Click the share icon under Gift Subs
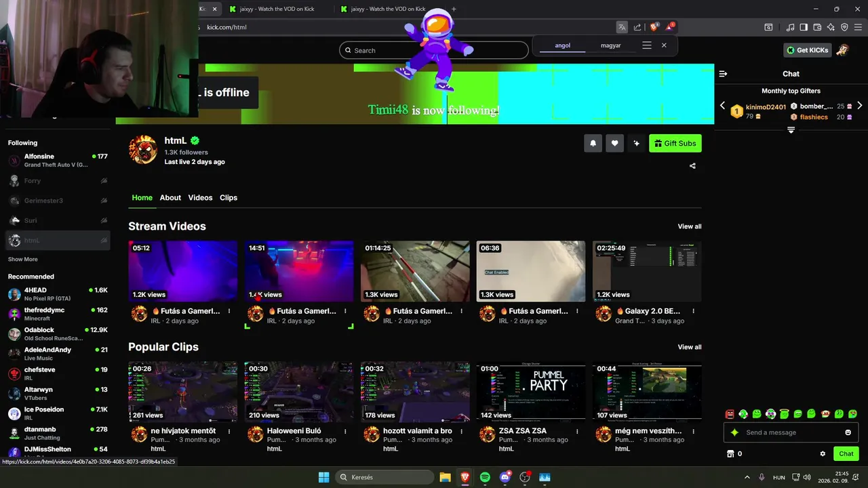Image resolution: width=868 pixels, height=488 pixels. pyautogui.click(x=692, y=165)
